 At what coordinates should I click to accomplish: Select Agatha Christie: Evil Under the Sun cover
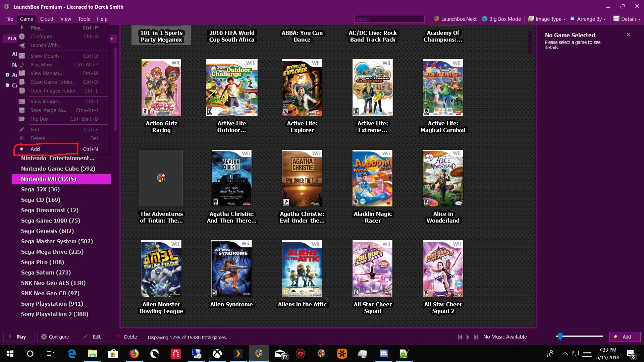click(302, 178)
